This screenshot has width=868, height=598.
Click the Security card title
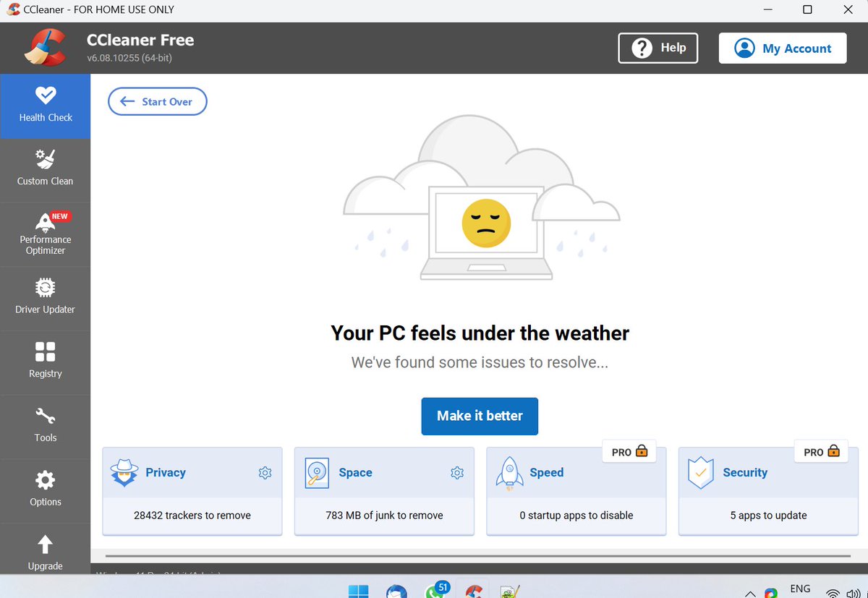745,473
